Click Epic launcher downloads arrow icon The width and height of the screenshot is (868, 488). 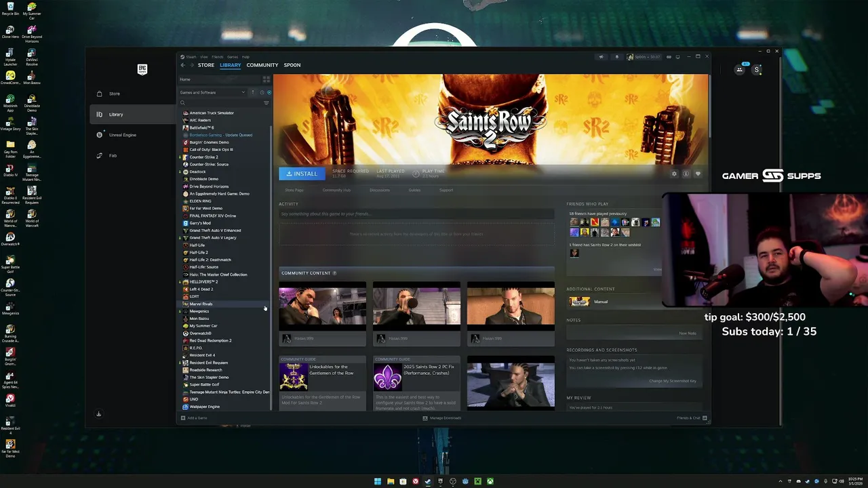pos(99,413)
